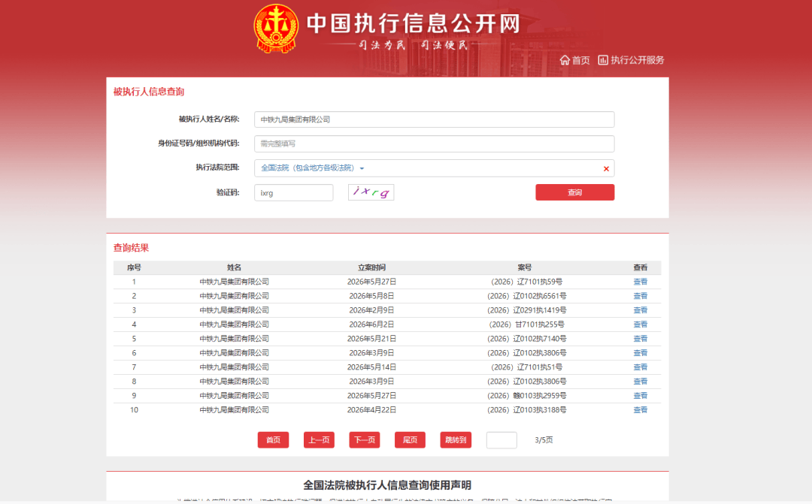Focus the 验证码 captcha input field

(x=294, y=193)
